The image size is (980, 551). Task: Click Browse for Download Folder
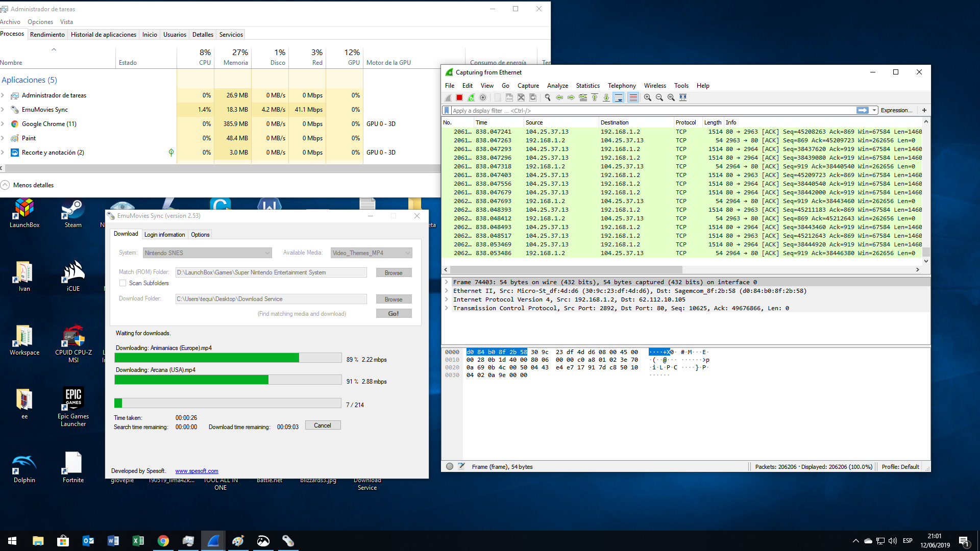[x=394, y=299]
